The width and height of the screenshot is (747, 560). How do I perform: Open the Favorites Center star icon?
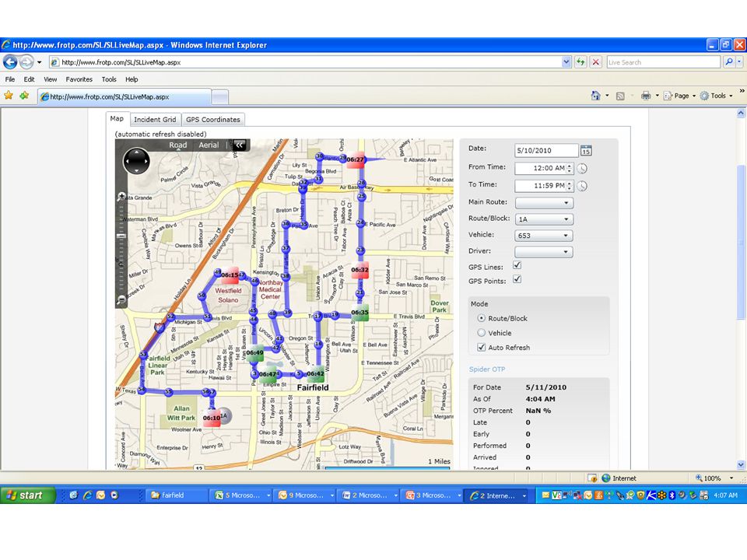[x=9, y=96]
